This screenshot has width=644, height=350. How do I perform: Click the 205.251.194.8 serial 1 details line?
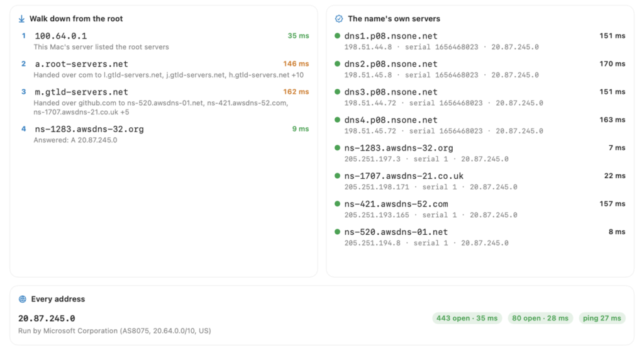tap(426, 242)
